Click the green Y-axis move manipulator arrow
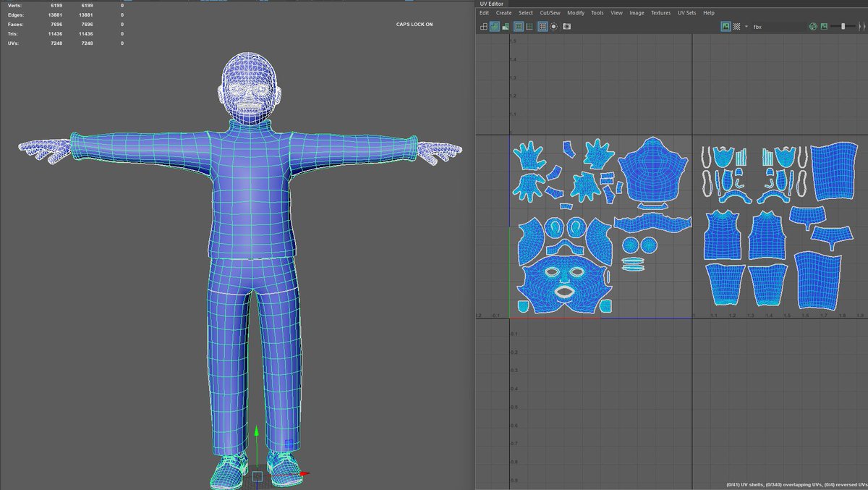 pos(255,432)
